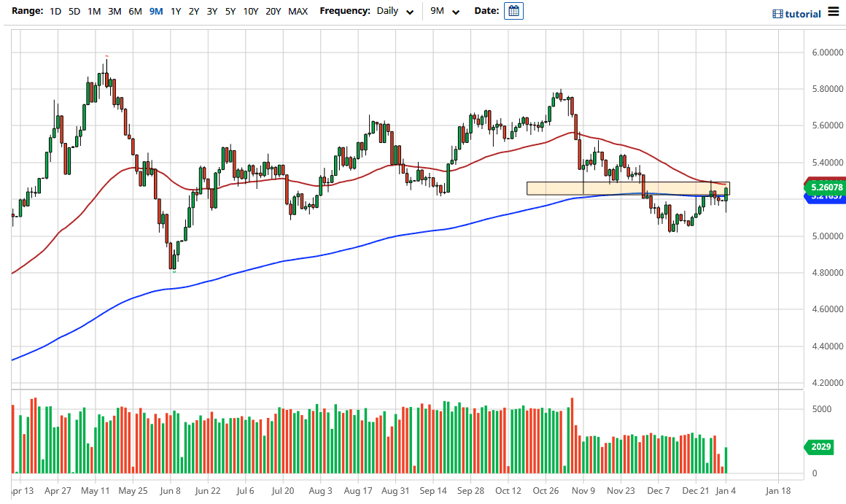Expand the 9M period dropdown beside Frequency
Screen dimensions: 846x504
click(446, 11)
